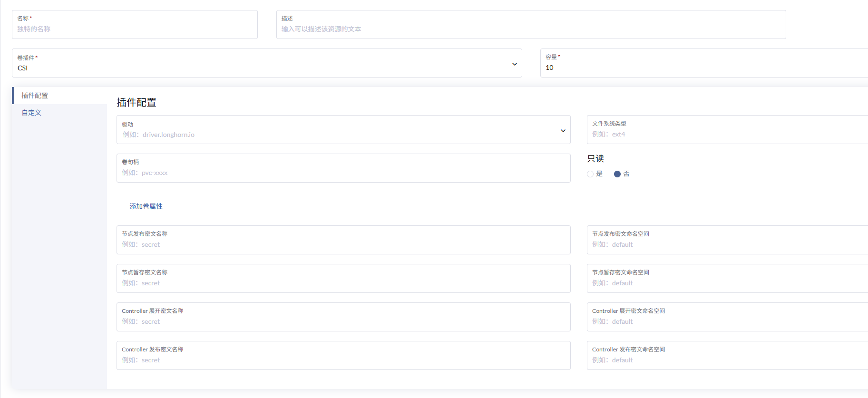Screen dimensions: 868x398
Task: Open the 驱动 driver dropdown chevron
Action: 563,131
